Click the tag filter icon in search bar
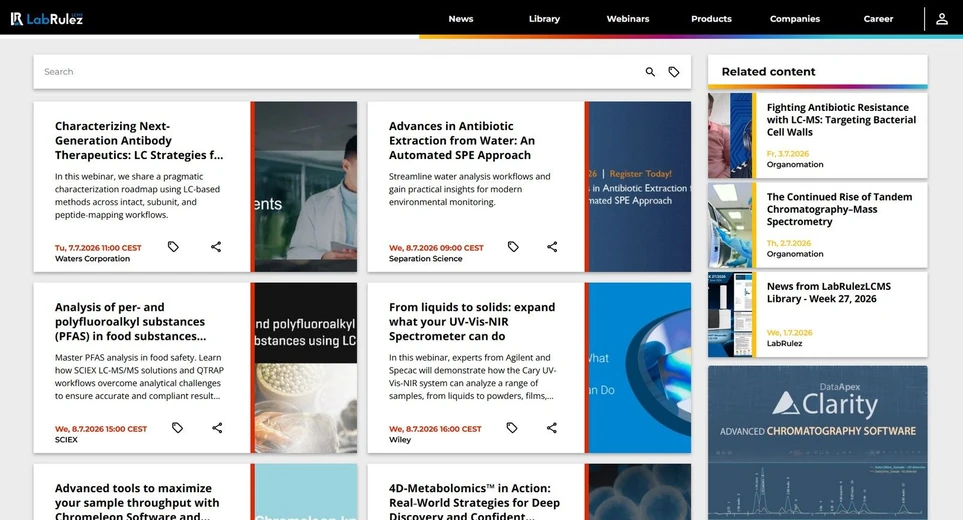 674,72
